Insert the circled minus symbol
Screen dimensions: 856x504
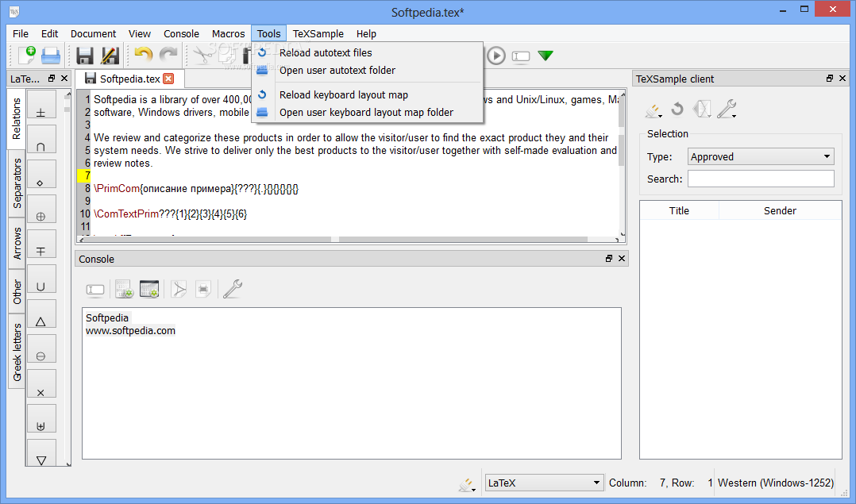tap(41, 349)
